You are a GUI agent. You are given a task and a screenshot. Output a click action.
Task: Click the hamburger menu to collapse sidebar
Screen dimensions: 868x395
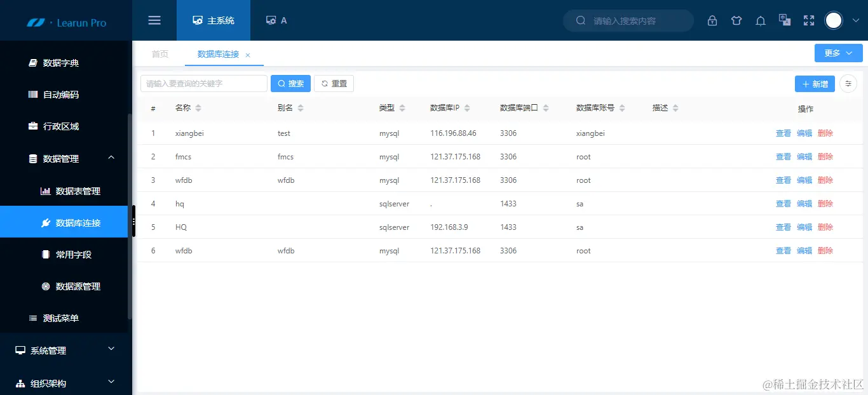(x=154, y=20)
